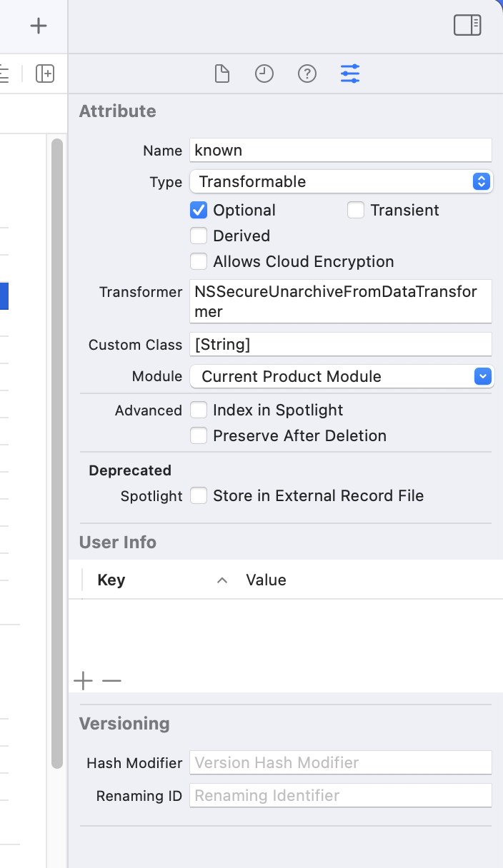Turn on Index in Spotlight
Screen dimensions: 503x868
click(199, 410)
